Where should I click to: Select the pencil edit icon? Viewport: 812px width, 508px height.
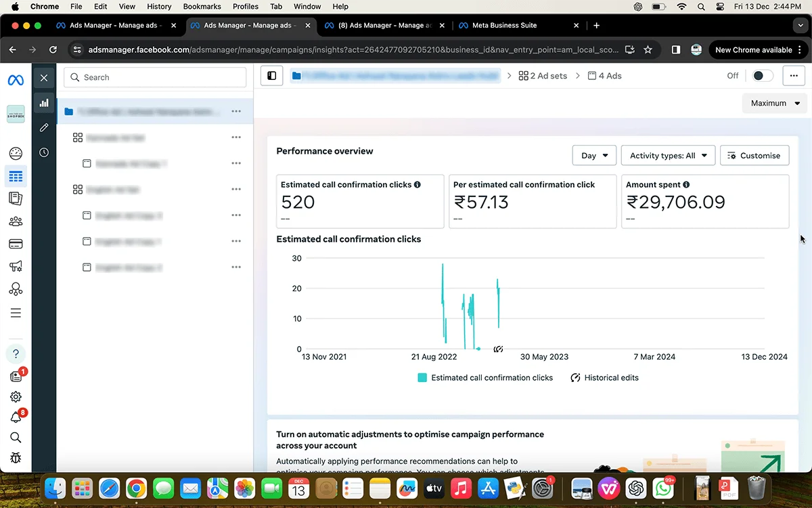44,127
